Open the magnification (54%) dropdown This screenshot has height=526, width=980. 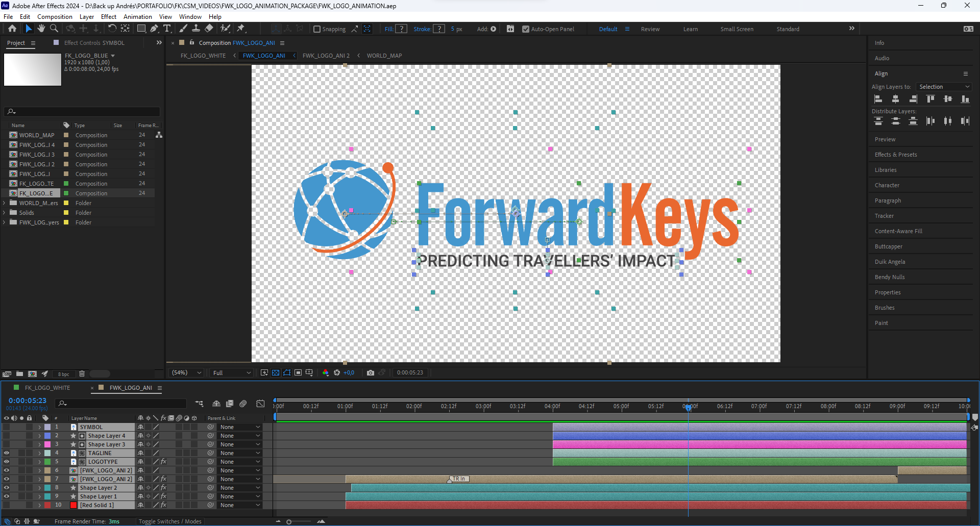coord(187,373)
